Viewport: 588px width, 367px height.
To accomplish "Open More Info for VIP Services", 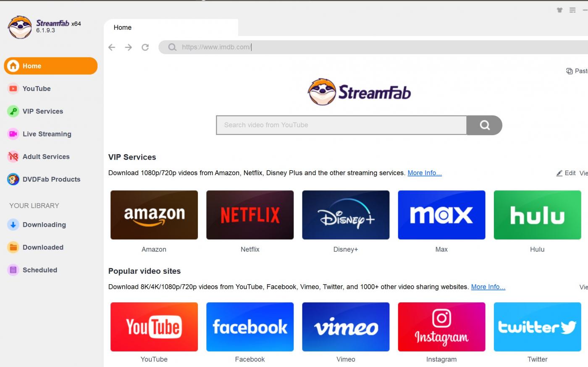I will [425, 173].
